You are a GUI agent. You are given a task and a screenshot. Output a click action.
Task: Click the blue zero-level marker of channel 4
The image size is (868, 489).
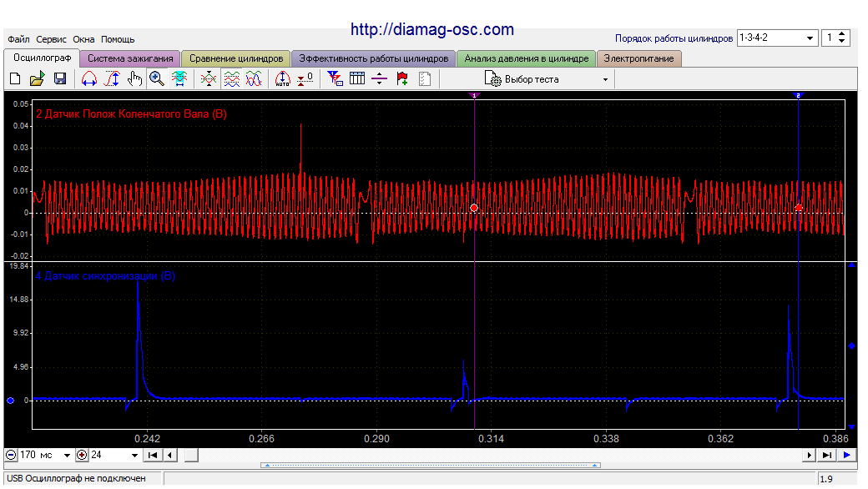[x=11, y=401]
